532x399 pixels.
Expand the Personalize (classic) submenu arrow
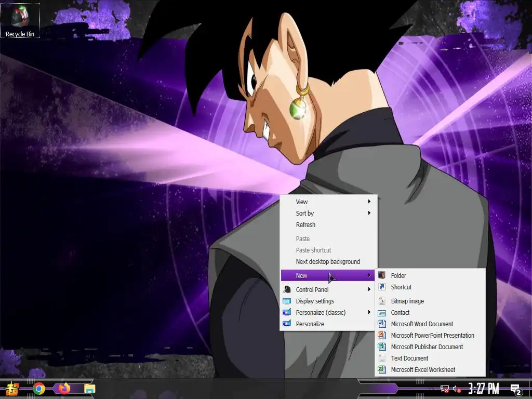tap(369, 312)
